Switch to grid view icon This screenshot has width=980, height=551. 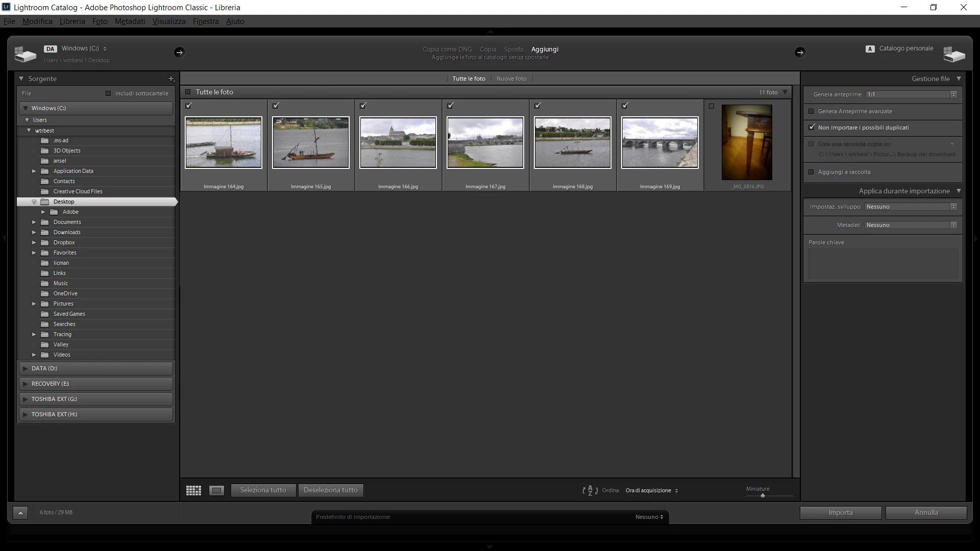click(193, 490)
